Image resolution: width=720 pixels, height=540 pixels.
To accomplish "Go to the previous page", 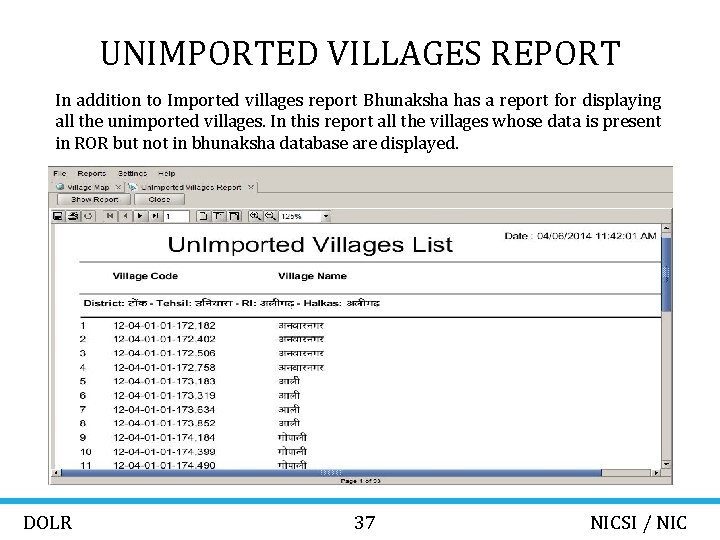I will pyautogui.click(x=125, y=216).
